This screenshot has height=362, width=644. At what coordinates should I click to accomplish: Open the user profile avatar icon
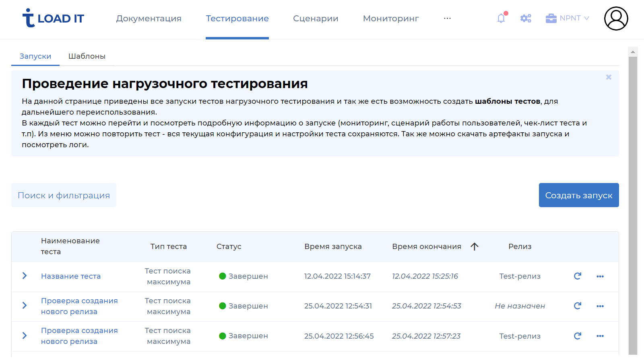615,19
